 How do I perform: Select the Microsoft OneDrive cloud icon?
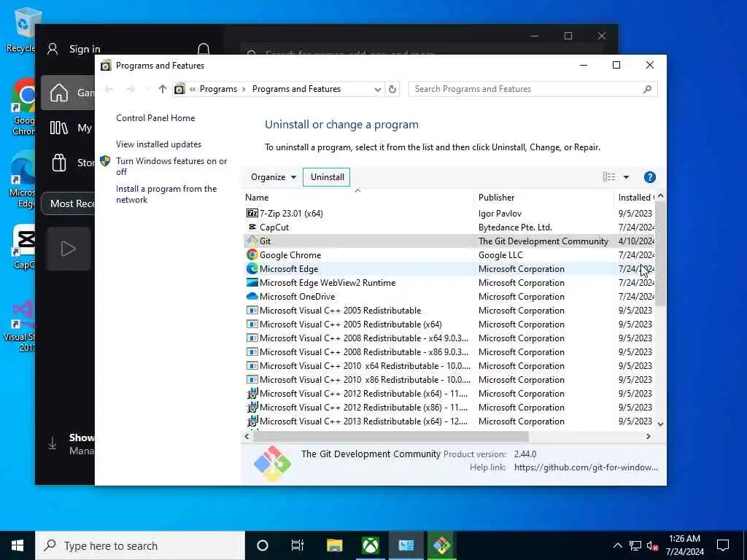(x=252, y=296)
